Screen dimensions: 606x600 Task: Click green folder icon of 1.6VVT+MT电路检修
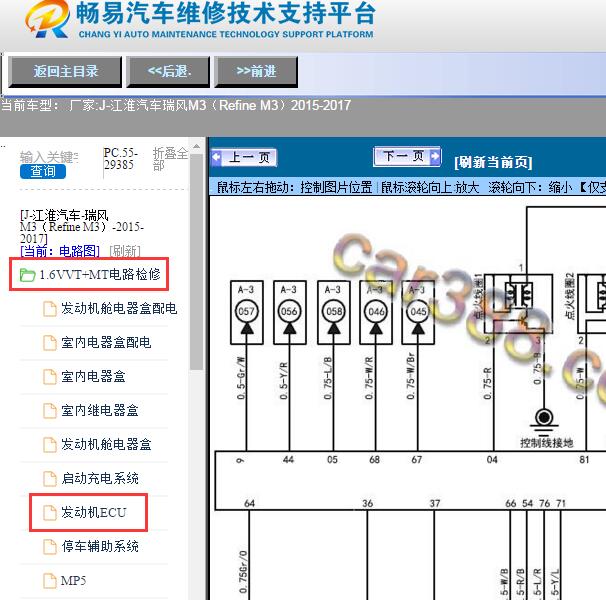point(27,275)
